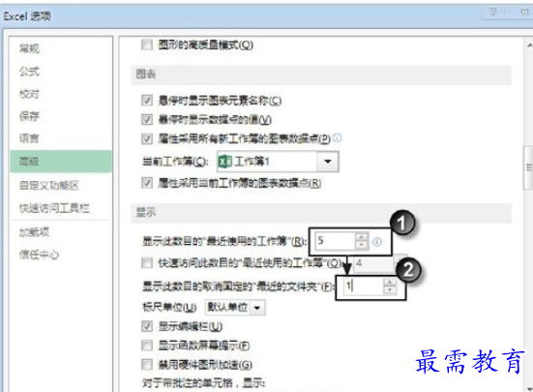
Task: Toggle 图形的高质量模式 checkbox
Action: [147, 45]
